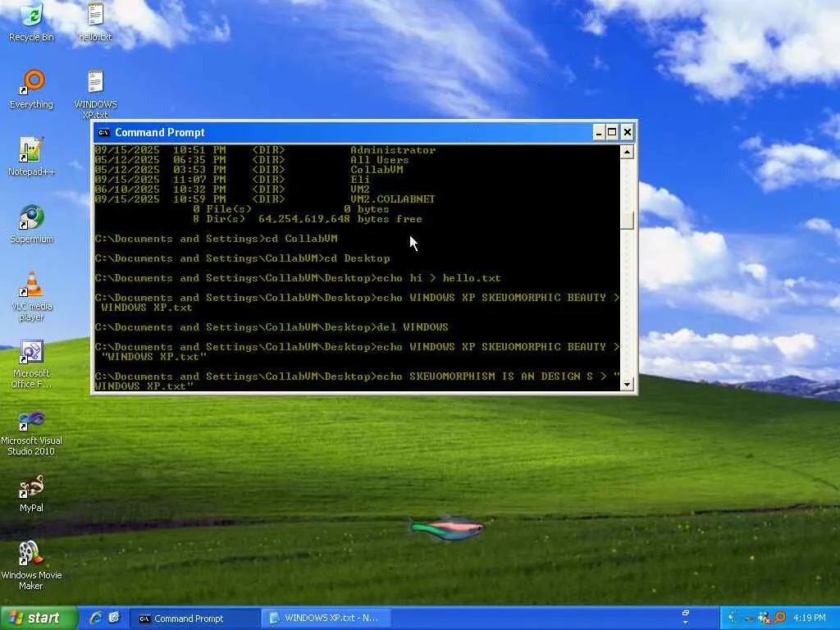The height and width of the screenshot is (630, 840).
Task: Click the 'VM2.COLLABNET' directory entry
Action: click(x=393, y=199)
